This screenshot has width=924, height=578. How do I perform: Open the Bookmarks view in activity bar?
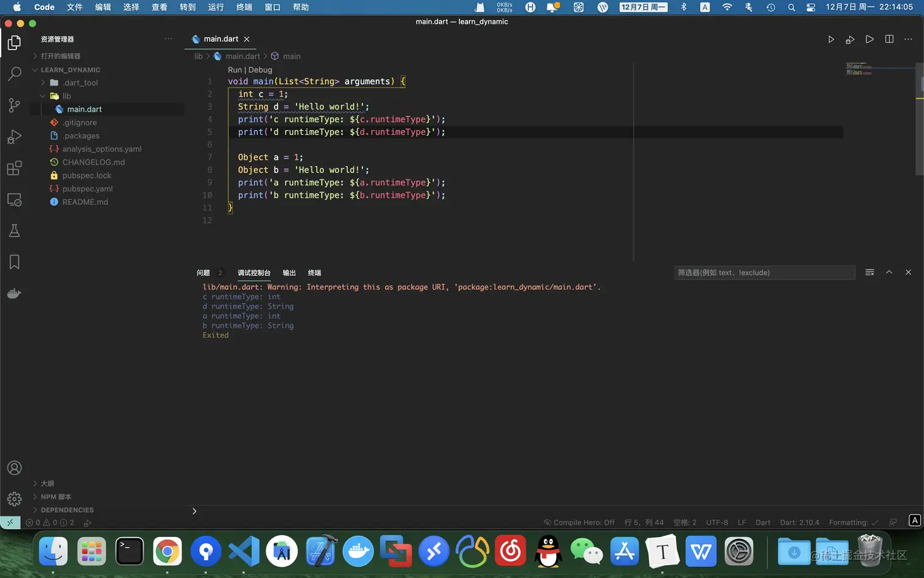[x=14, y=262]
